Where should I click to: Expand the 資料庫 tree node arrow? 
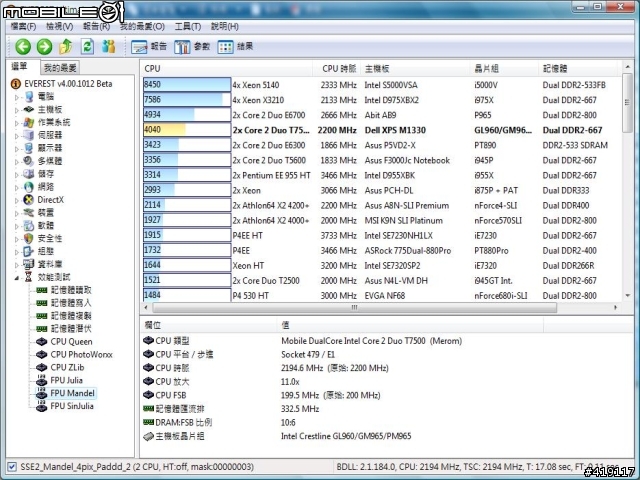(x=17, y=265)
